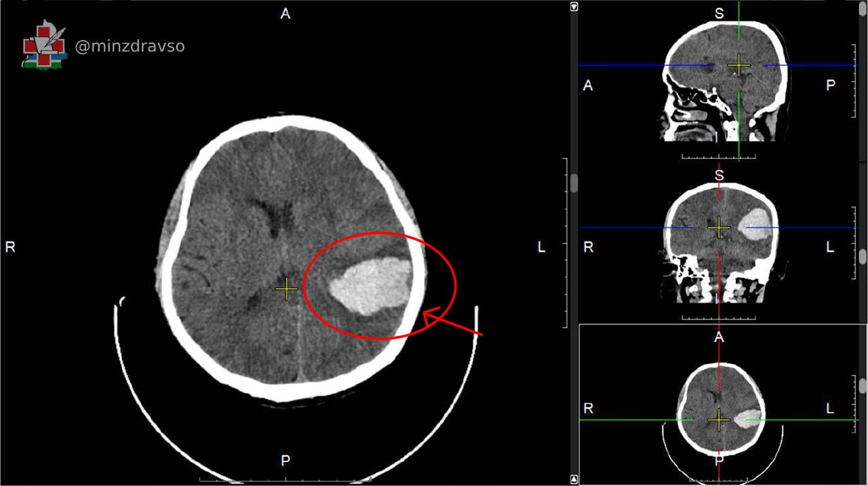Screen dimensions: 868x486
Task: Click the yellow crosshair in main axial view
Action: [286, 289]
